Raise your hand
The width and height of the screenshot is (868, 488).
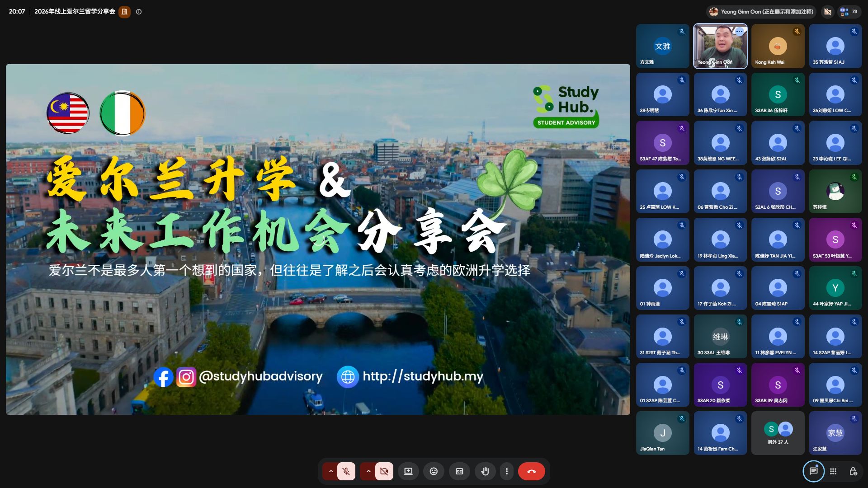pos(485,471)
